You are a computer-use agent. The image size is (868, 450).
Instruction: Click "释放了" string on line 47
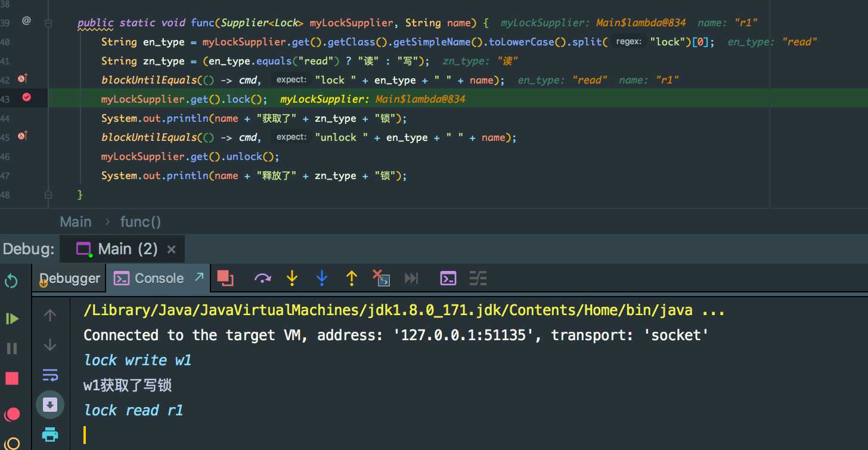(x=277, y=175)
